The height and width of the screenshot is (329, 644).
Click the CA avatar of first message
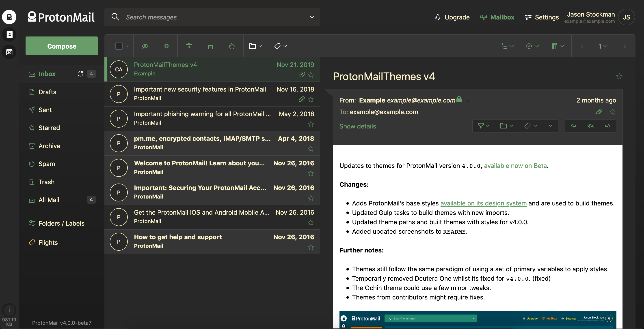click(119, 69)
